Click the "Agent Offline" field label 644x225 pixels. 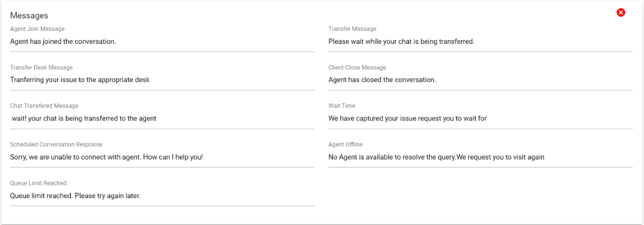pos(345,144)
